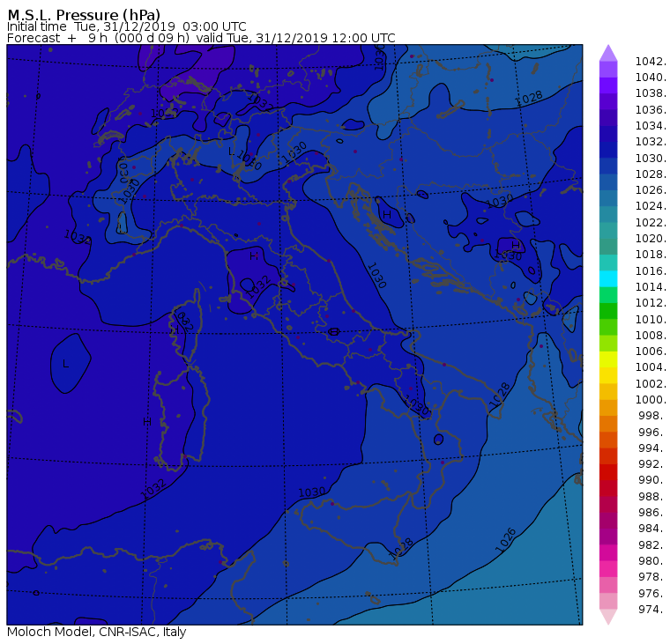670x644 pixels.
Task: Click the 1008. colorbar label
Action: 651,336
